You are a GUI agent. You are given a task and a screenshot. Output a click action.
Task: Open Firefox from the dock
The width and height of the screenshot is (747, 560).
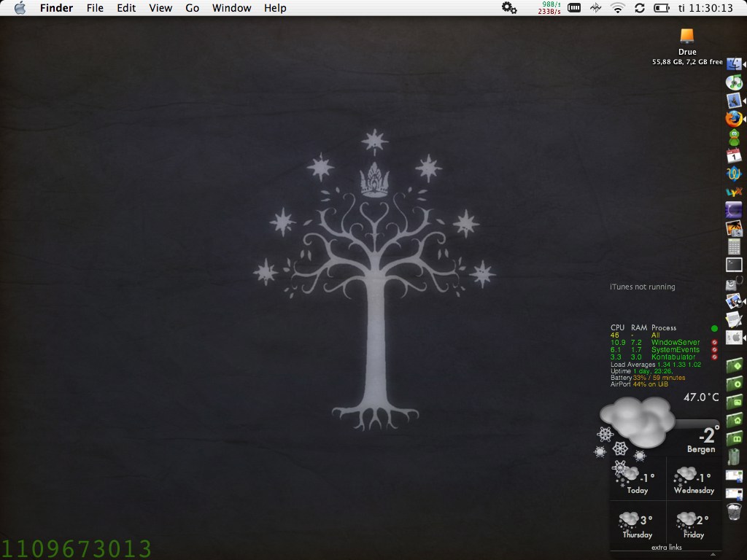[734, 118]
